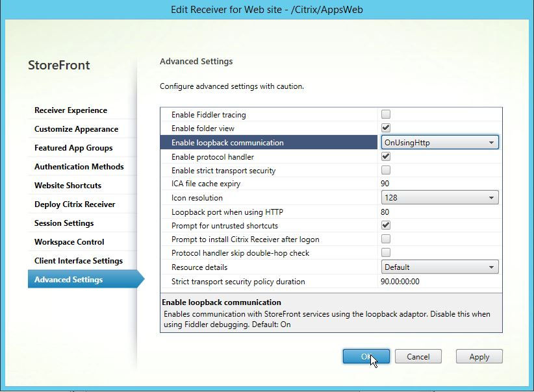Uncheck Enable protocol handler checkbox
The height and width of the screenshot is (392, 534).
[x=385, y=156]
